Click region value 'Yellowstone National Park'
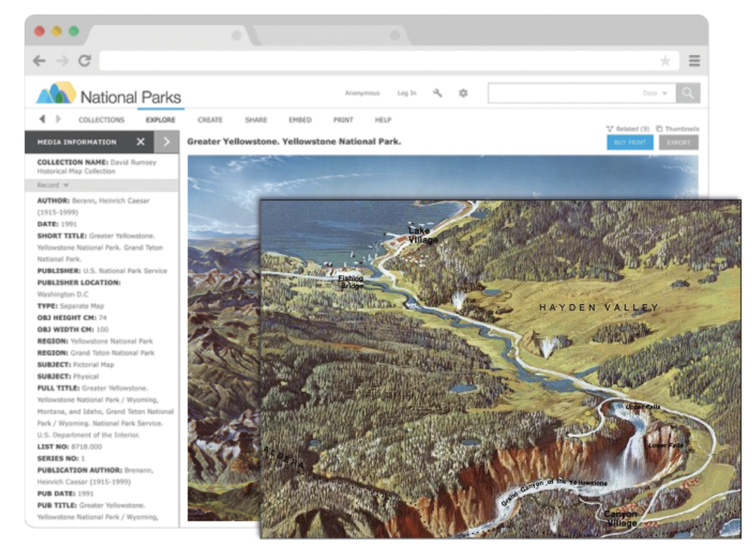756x557 pixels. (111, 341)
